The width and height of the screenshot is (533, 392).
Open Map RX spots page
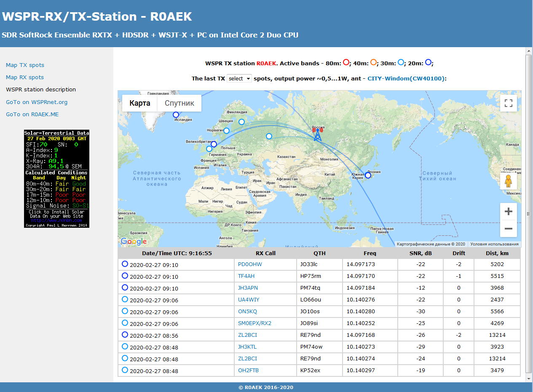click(x=25, y=77)
